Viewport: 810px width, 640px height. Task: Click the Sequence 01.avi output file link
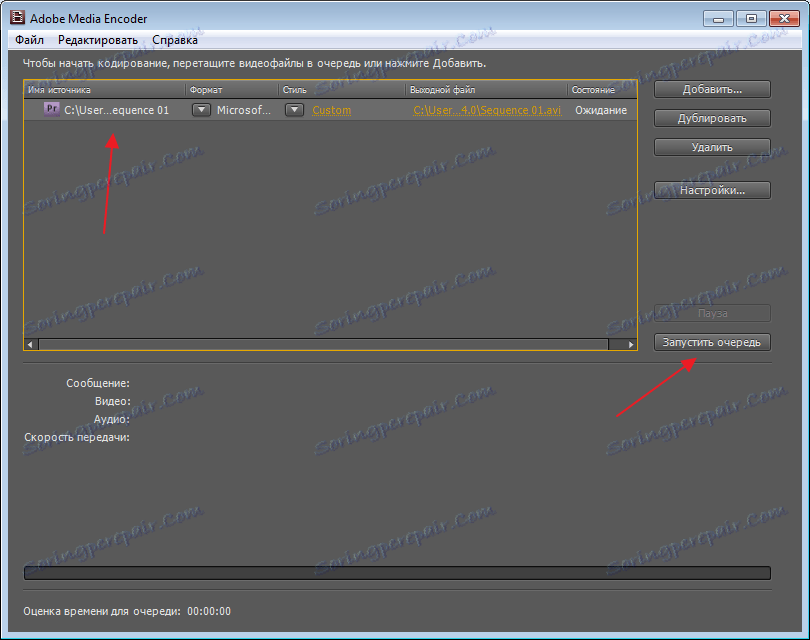pos(487,110)
